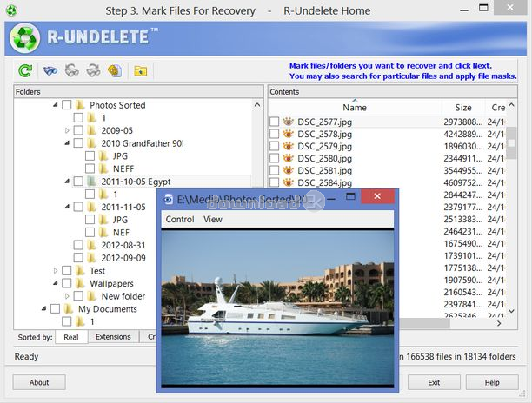Click the NEFF folder icon
This screenshot has width=532, height=403.
pos(103,168)
